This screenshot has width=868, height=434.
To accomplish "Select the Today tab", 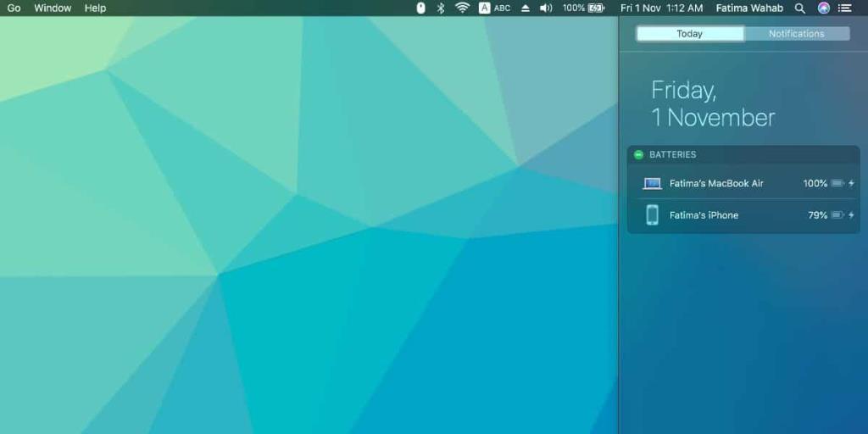I will click(x=689, y=34).
